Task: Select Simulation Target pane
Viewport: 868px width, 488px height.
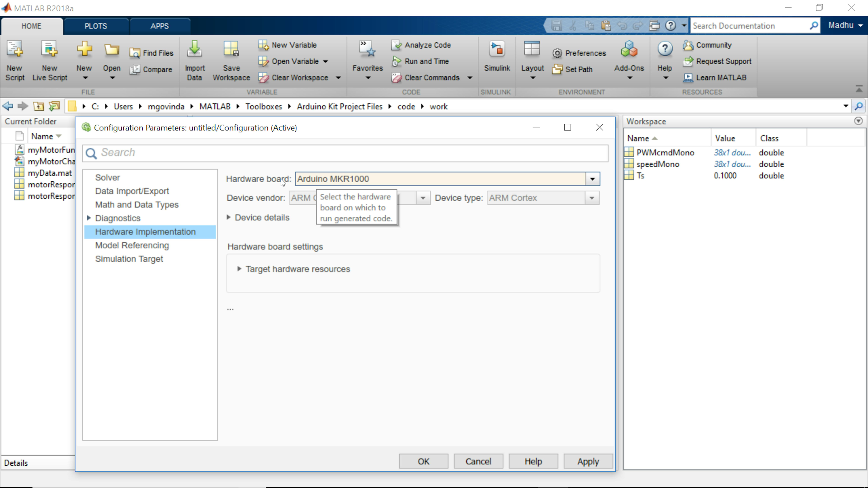Action: (x=129, y=259)
